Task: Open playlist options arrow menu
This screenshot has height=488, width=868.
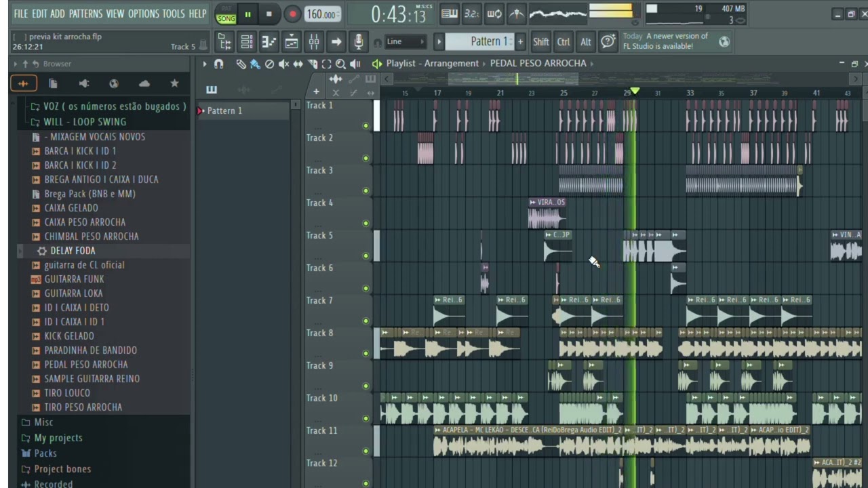Action: coord(204,64)
